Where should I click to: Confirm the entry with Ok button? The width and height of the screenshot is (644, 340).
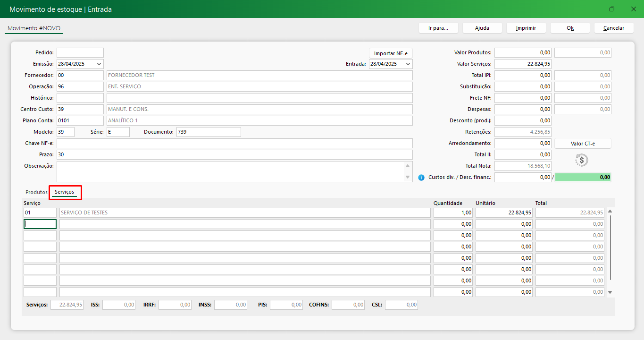[570, 28]
